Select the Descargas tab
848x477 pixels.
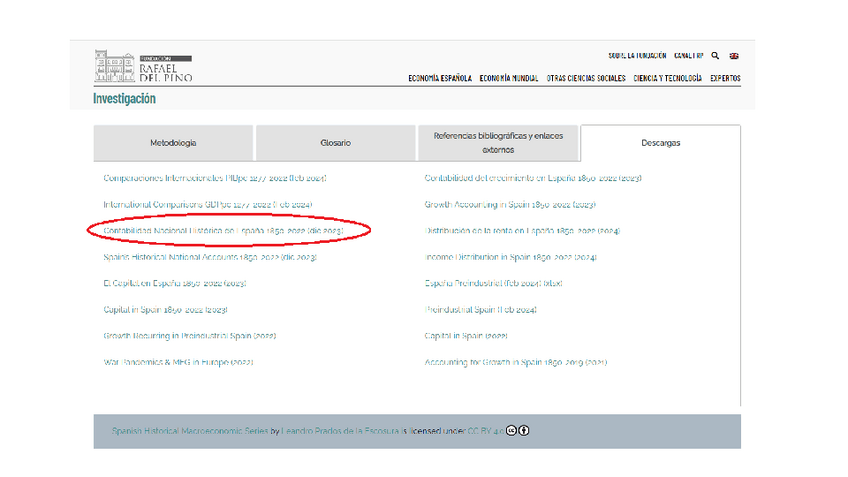pos(660,143)
